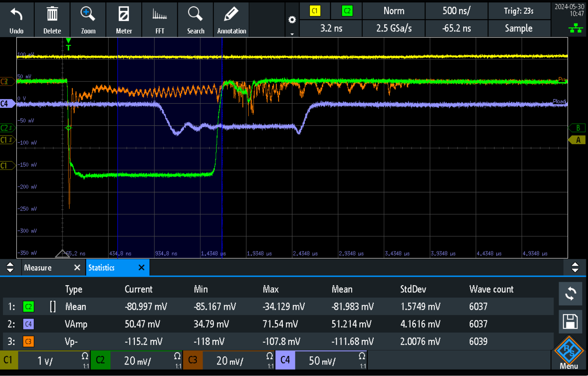Save statistics with the floppy disk icon
The height and width of the screenshot is (376, 588).
(570, 321)
